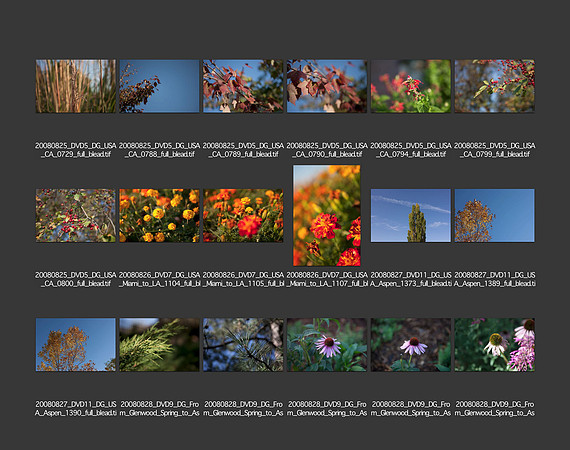The width and height of the screenshot is (570, 450).
Task: Select the golden aspen thumbnail Aspen_1390
Action: click(76, 345)
